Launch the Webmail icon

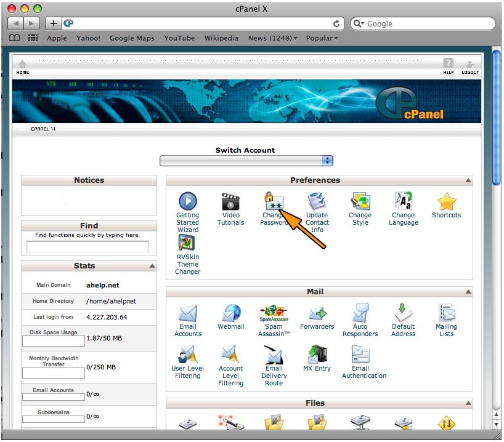click(x=230, y=313)
